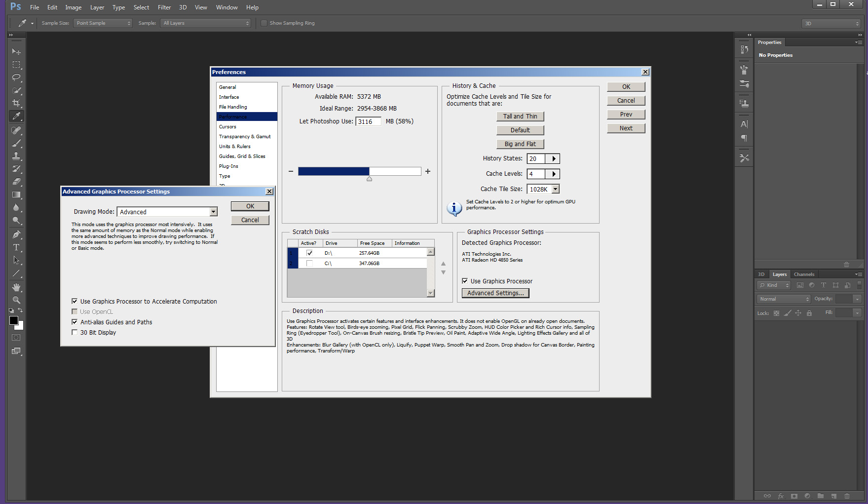Screen dimensions: 868x504
Task: Select the Crop tool
Action: coord(16,103)
